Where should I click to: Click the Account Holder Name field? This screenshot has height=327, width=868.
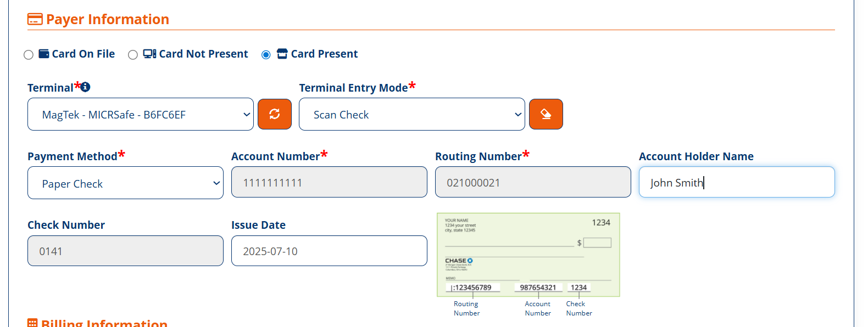(737, 182)
